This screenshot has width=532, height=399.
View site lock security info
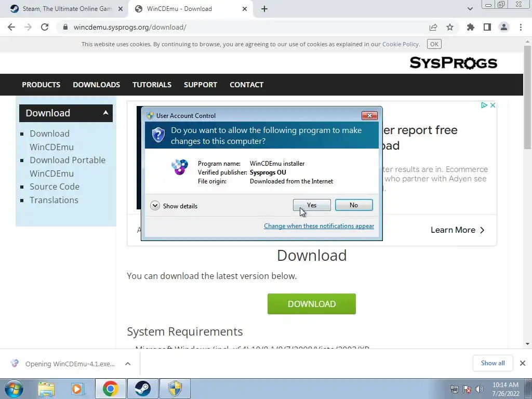[x=65, y=27]
